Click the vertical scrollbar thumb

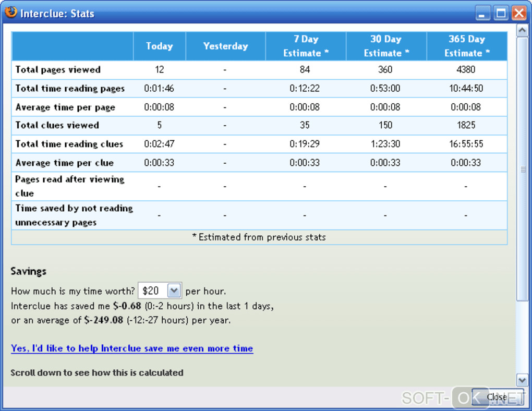(522, 169)
